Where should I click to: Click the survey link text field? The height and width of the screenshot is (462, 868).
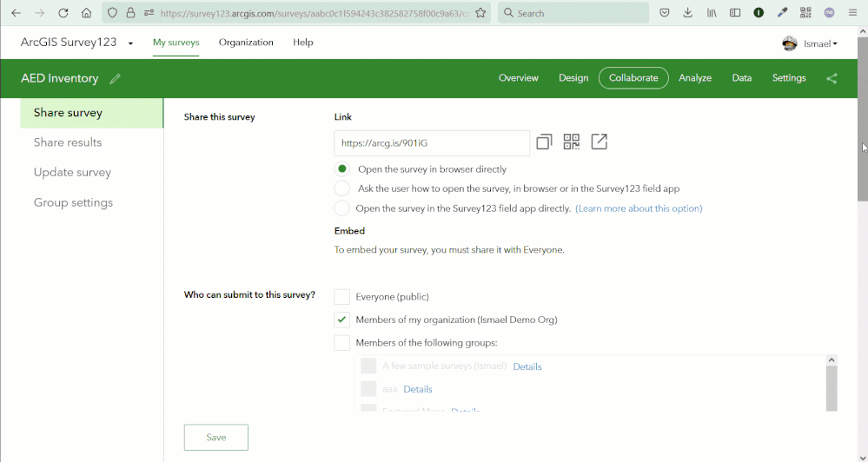(x=432, y=142)
